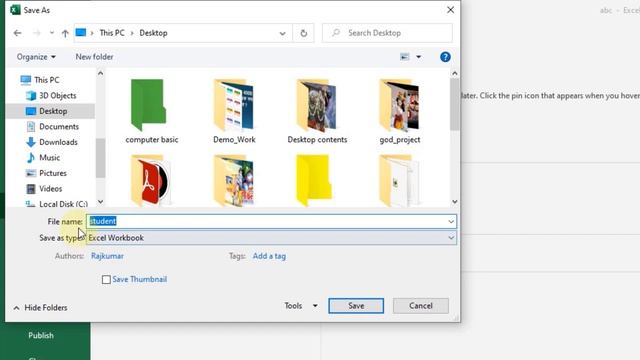Select Desktop in address breadcrumb
This screenshot has height=360, width=640.
tap(153, 33)
